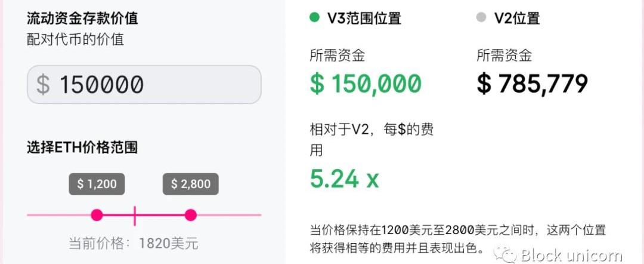The image size is (644, 264).
Task: Click the deposit value input field showing 150000
Action: [144, 84]
